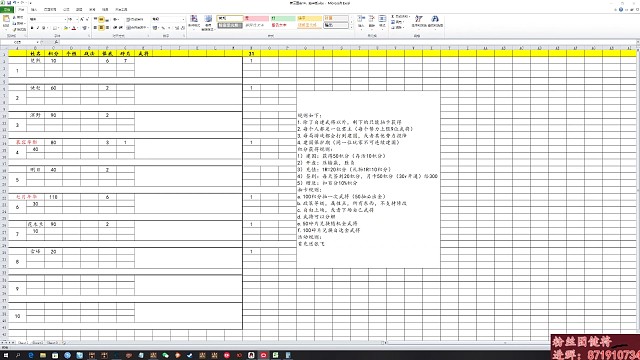Viewport: 640px width, 360px height.
Task: Click the Borders icon in font group
Action: (54, 28)
